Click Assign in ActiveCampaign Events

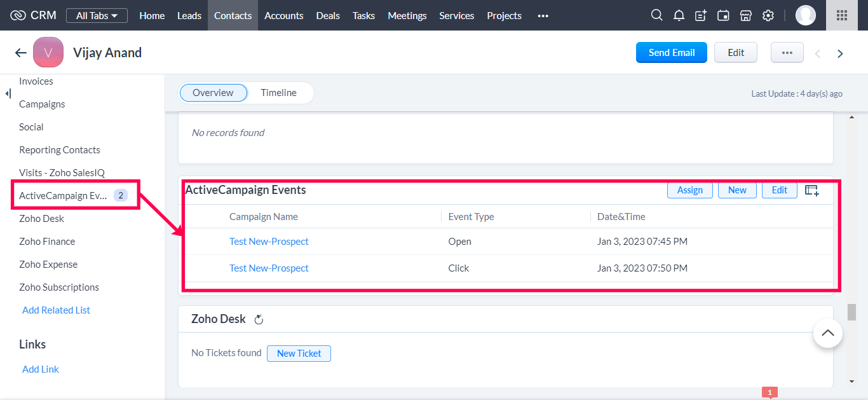coord(690,190)
